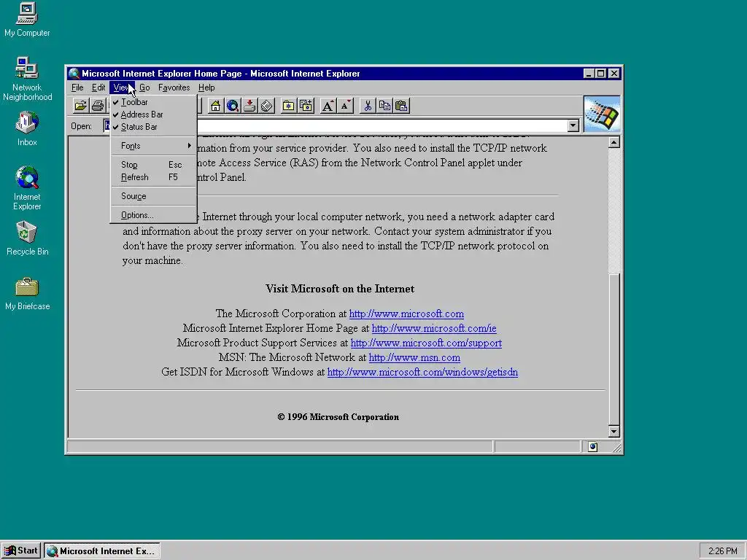Go to the Home page icon
The height and width of the screenshot is (560, 747).
point(215,106)
